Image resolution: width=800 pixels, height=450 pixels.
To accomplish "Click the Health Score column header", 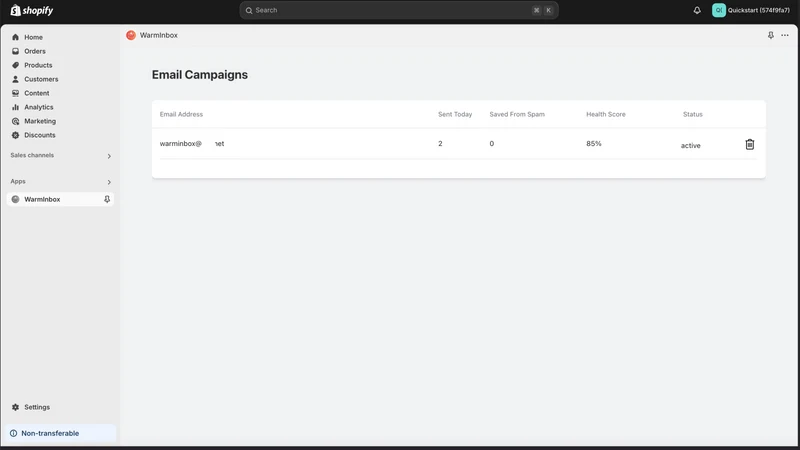I will point(606,114).
